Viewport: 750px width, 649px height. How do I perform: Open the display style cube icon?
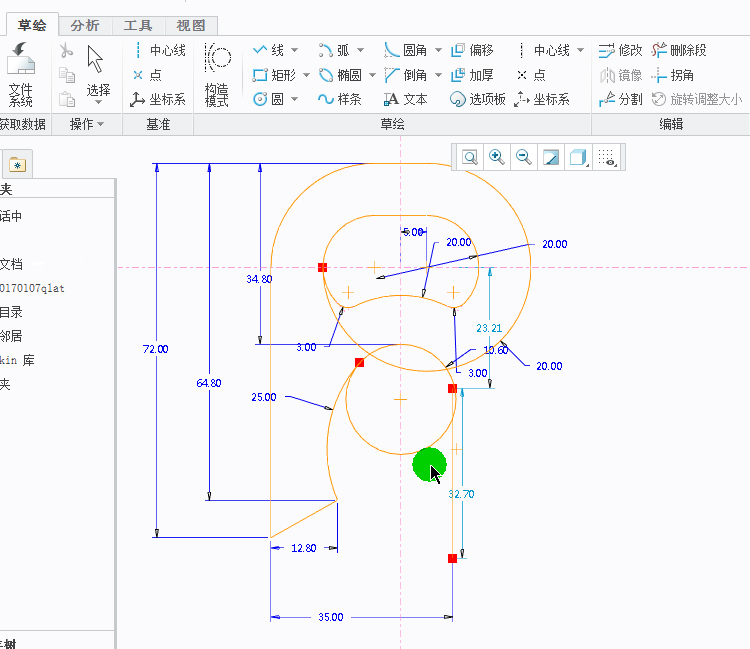tap(578, 157)
